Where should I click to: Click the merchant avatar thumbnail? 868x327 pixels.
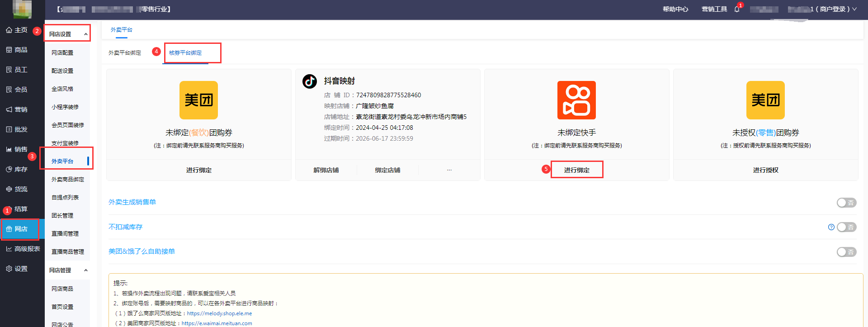click(x=22, y=9)
